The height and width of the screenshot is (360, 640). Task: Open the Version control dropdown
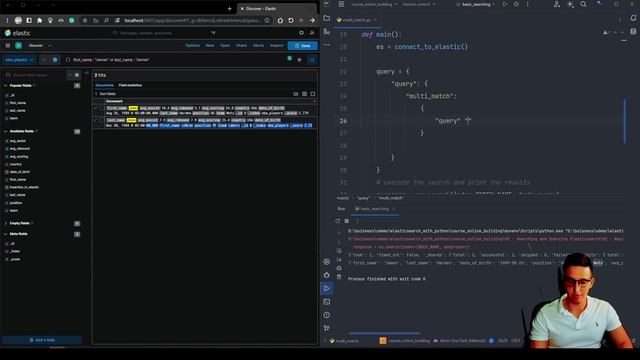tap(419, 4)
